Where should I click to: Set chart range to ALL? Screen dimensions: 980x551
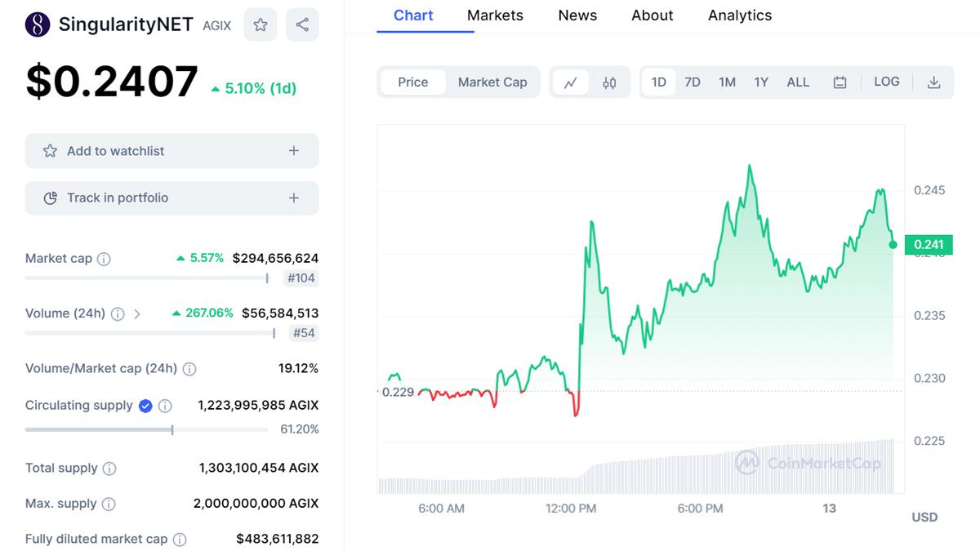tap(798, 82)
